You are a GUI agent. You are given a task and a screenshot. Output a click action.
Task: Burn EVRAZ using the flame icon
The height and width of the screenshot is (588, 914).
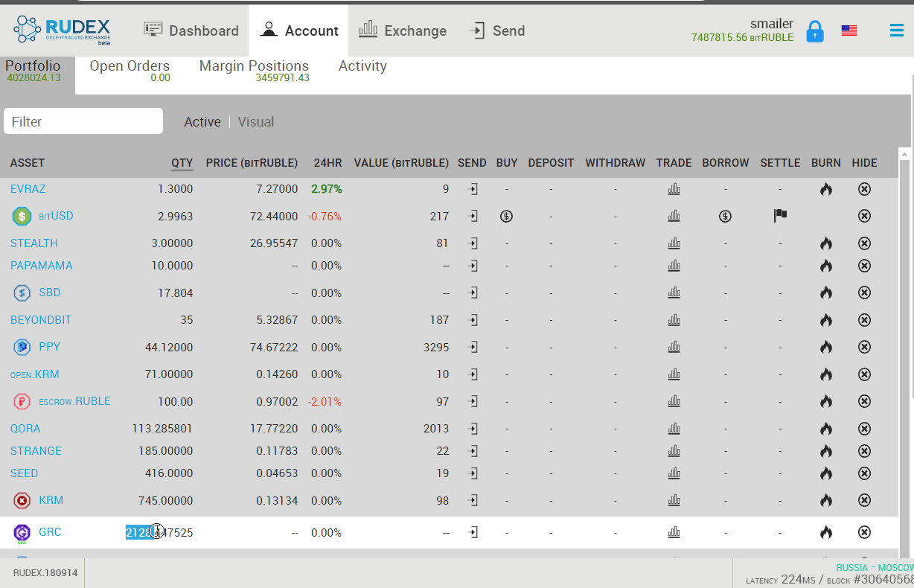(825, 189)
